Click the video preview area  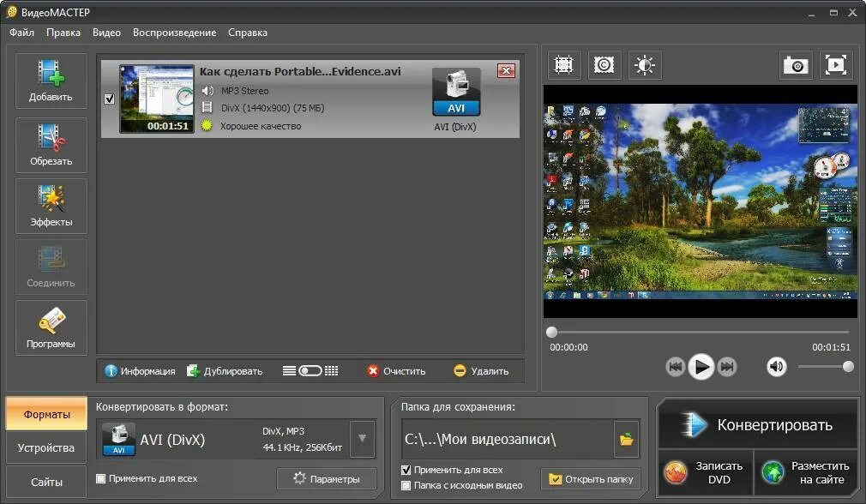[701, 201]
